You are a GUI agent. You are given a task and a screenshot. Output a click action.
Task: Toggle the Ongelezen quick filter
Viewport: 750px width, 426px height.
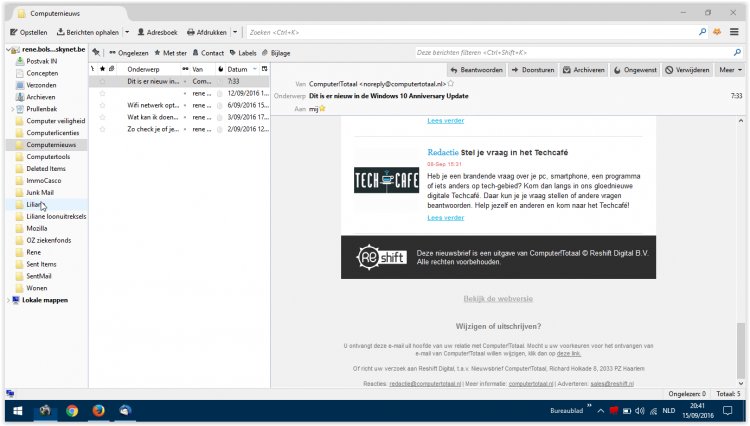[x=128, y=52]
